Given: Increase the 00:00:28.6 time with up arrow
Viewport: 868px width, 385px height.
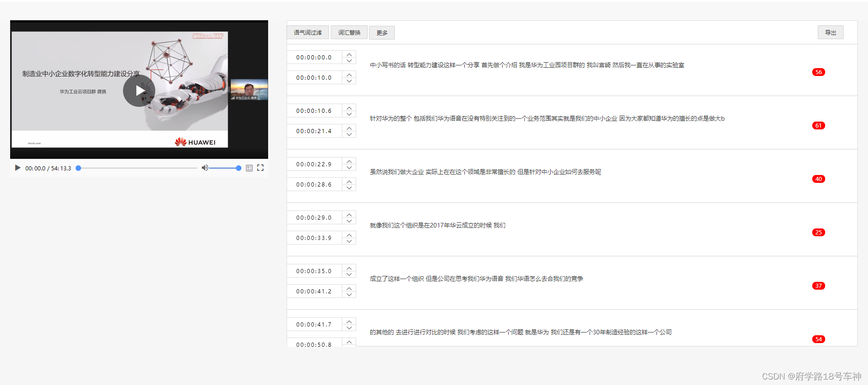Looking at the screenshot, I should point(349,181).
